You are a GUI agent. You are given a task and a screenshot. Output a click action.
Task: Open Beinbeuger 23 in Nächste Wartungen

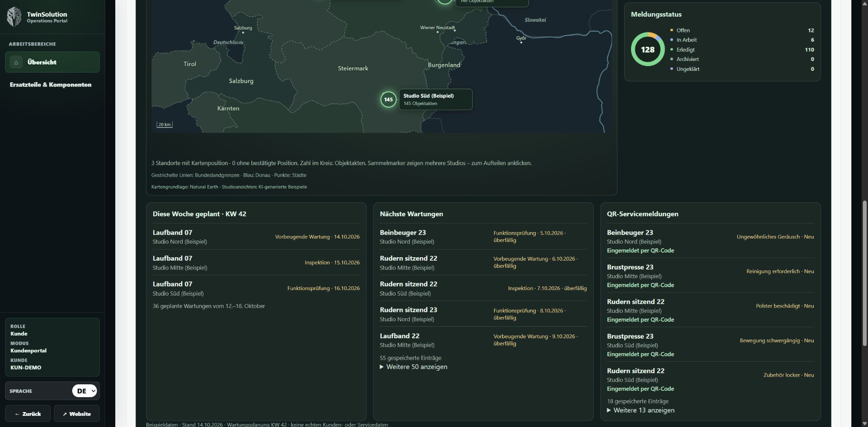click(483, 237)
